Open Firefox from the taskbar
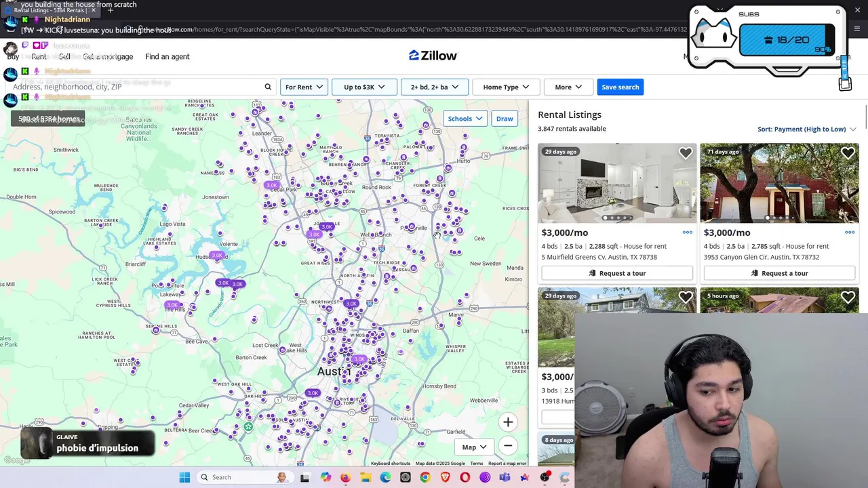This screenshot has height=488, width=868. click(345, 477)
